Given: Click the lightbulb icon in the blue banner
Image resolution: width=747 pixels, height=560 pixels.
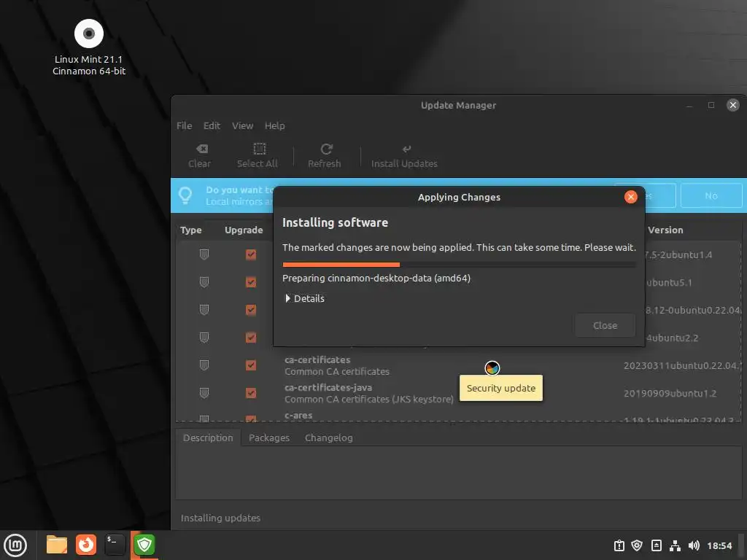Looking at the screenshot, I should (185, 195).
